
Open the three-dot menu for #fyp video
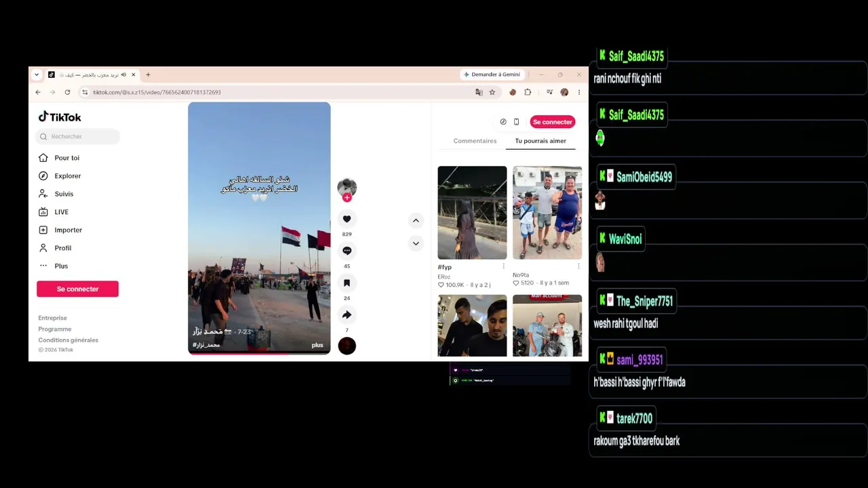tap(503, 266)
